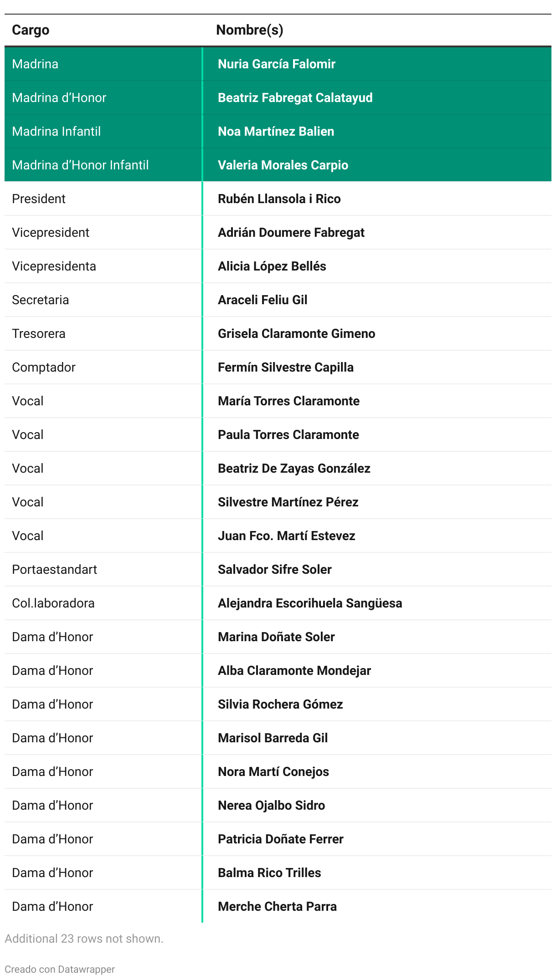The width and height of the screenshot is (556, 980).
Task: Click the Tresorera role cell
Action: [x=39, y=334]
